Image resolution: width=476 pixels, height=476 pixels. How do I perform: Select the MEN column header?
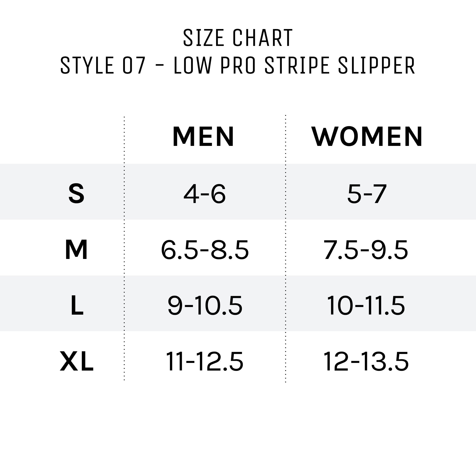click(x=203, y=136)
